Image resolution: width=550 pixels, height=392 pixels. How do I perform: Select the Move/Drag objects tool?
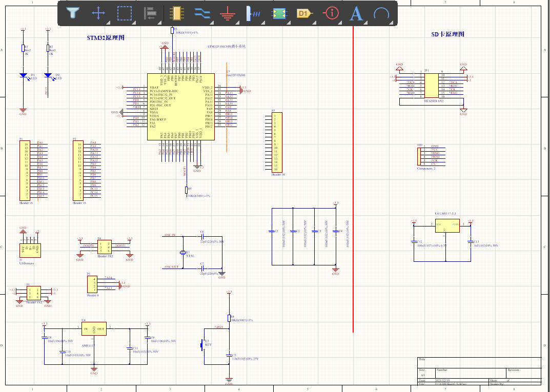[98, 14]
